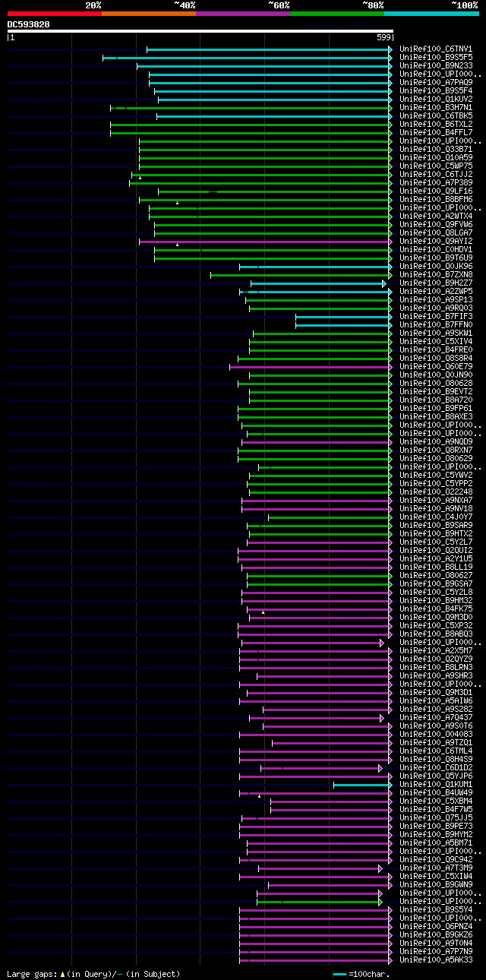Open hit UniRef100_B9N233

coord(436,66)
